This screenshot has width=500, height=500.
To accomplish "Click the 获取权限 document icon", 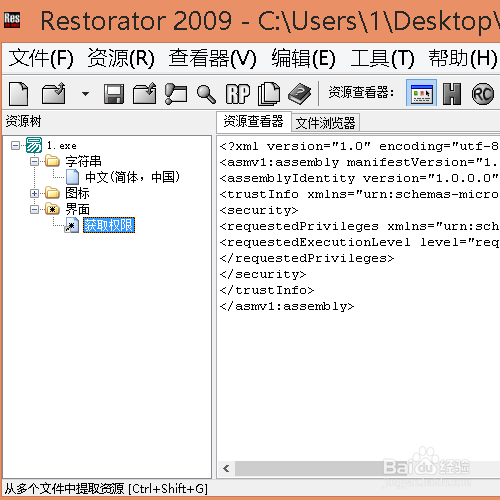I will [x=72, y=225].
